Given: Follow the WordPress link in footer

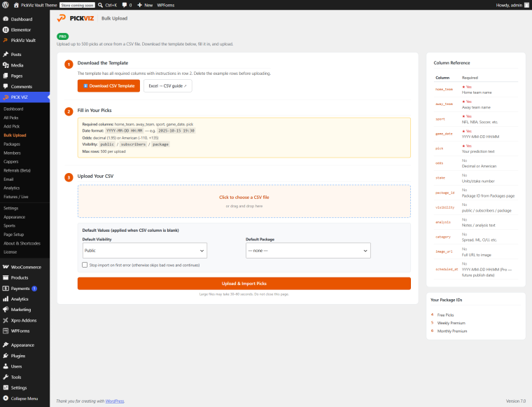Looking at the screenshot, I should click(115, 401).
